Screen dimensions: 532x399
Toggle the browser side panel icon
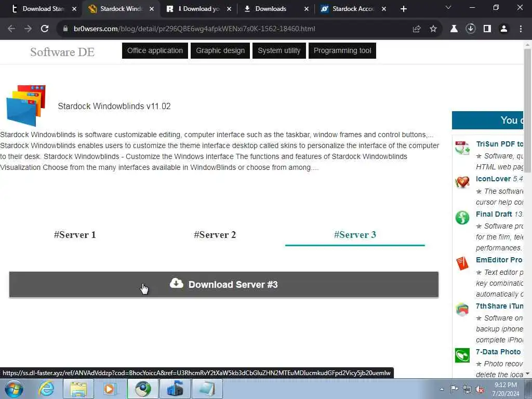point(487,29)
